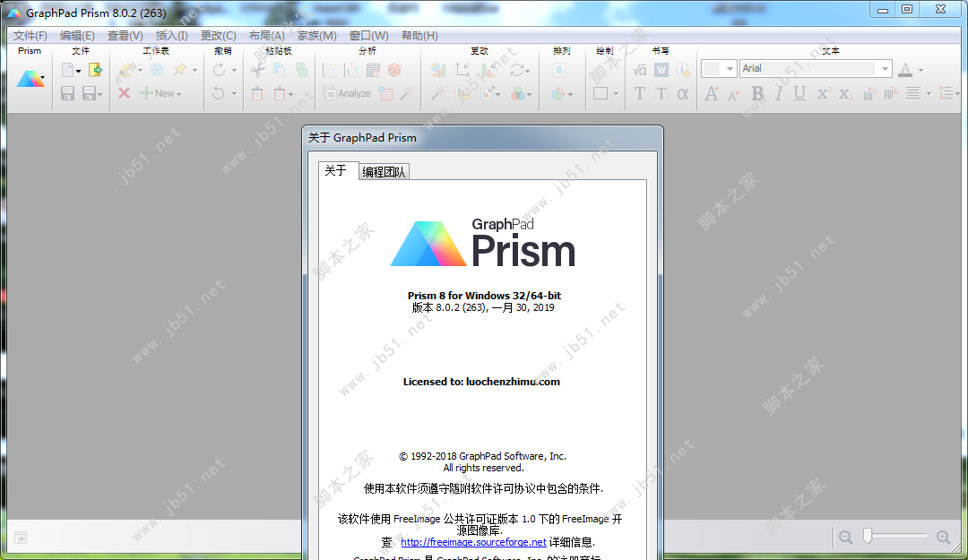Expand the font color dropdown arrow
The width and height of the screenshot is (968, 560).
920,70
